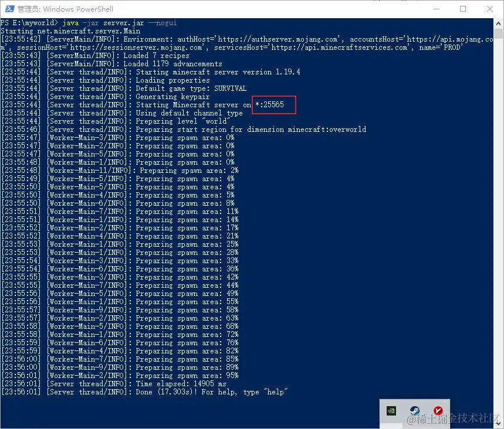
Task: Maximize the Windows PowerShell window
Action: [x=463, y=9]
